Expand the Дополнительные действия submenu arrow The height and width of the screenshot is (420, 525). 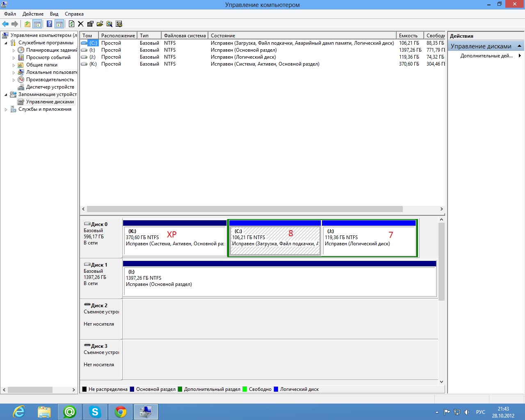coord(520,56)
